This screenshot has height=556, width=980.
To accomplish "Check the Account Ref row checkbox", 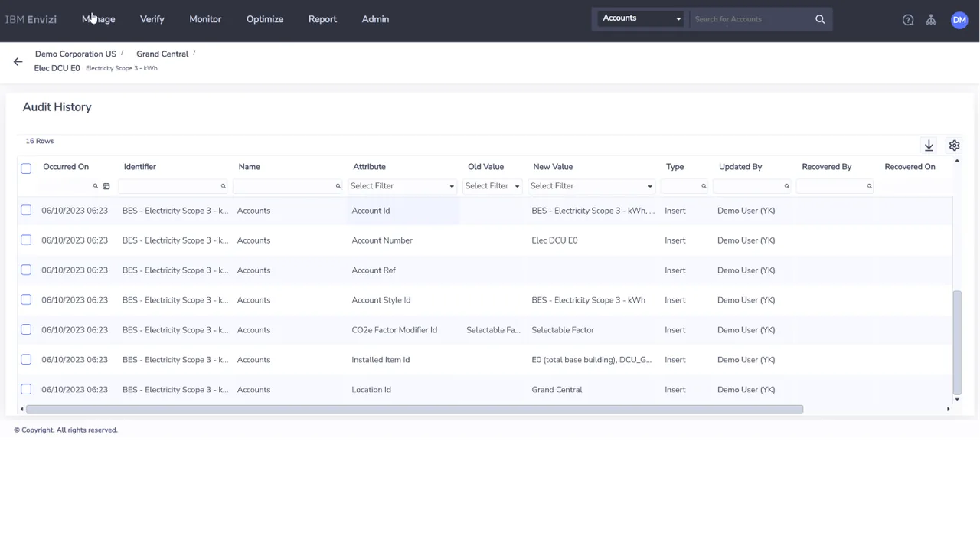I will (26, 270).
